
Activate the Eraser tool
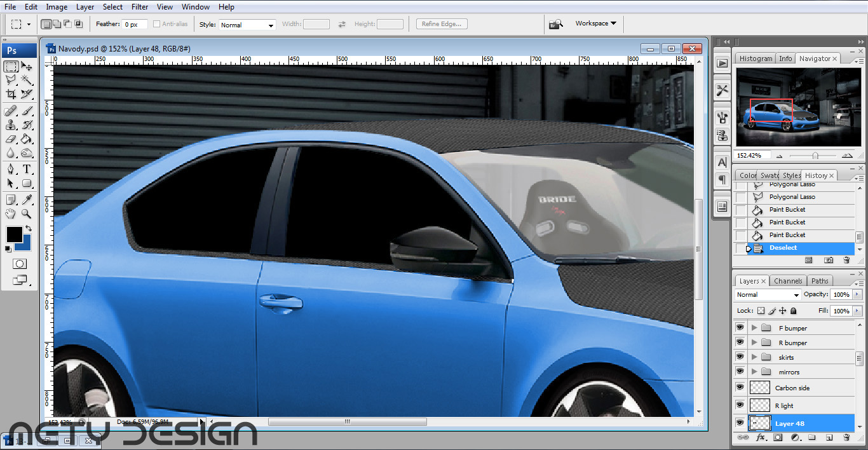coord(11,139)
